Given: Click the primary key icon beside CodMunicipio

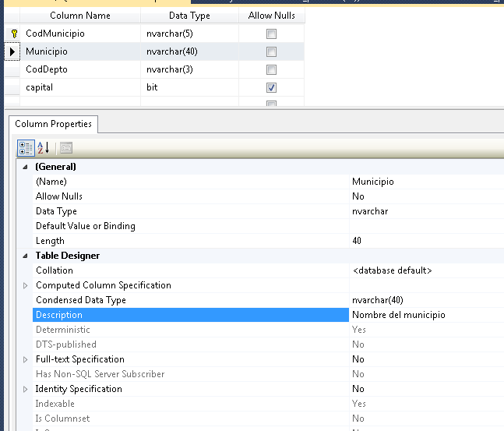Looking at the screenshot, I should coord(13,34).
